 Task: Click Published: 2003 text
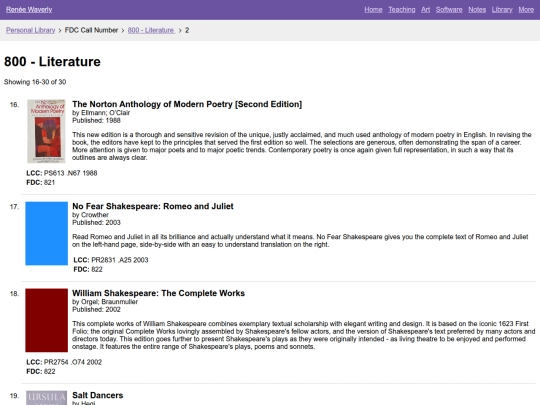[x=96, y=222]
